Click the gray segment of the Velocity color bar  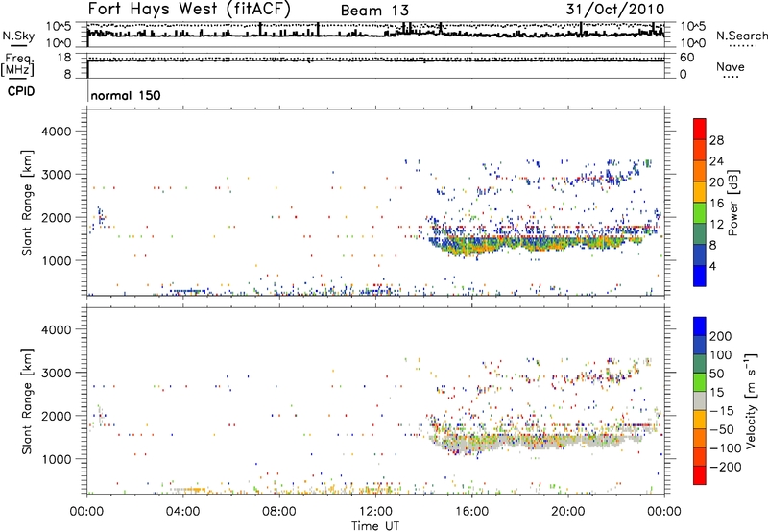click(700, 400)
